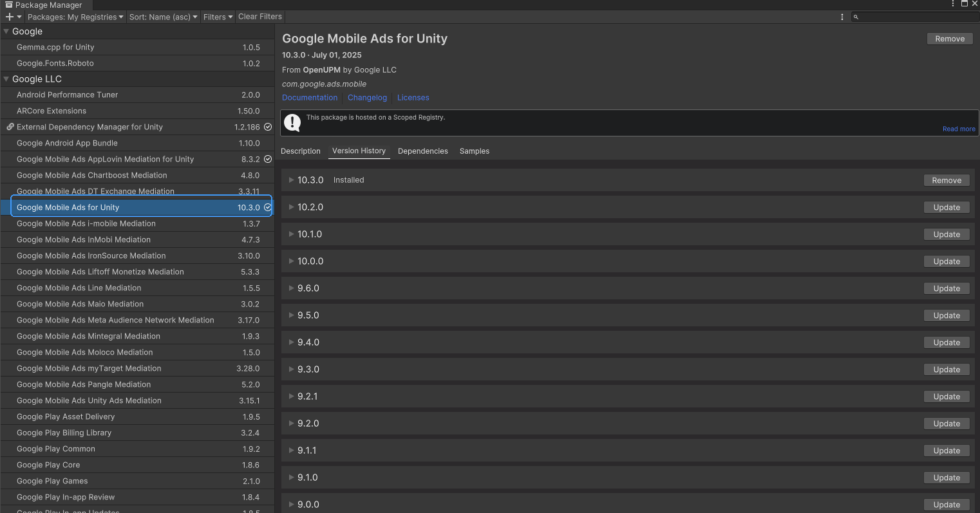
Task: Click the installed checkmark on AppLovin Mediation row
Action: click(x=268, y=159)
